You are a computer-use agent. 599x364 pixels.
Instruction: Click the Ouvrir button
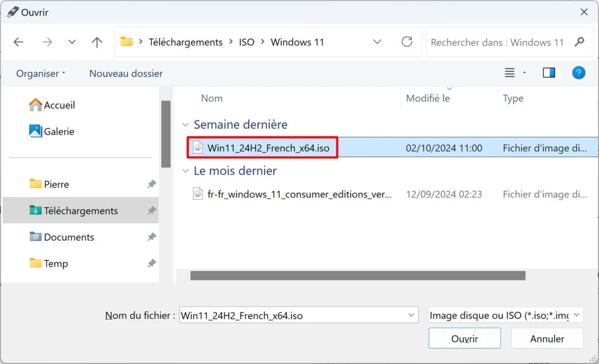(464, 338)
